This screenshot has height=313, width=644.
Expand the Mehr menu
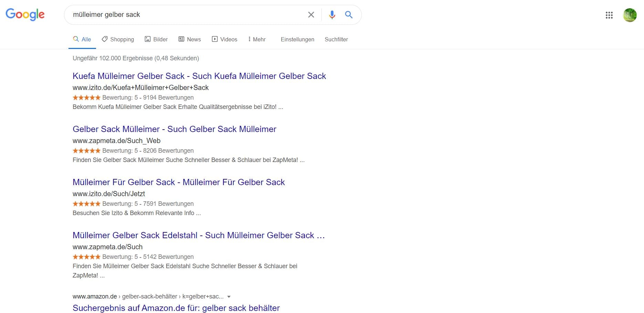(x=257, y=39)
